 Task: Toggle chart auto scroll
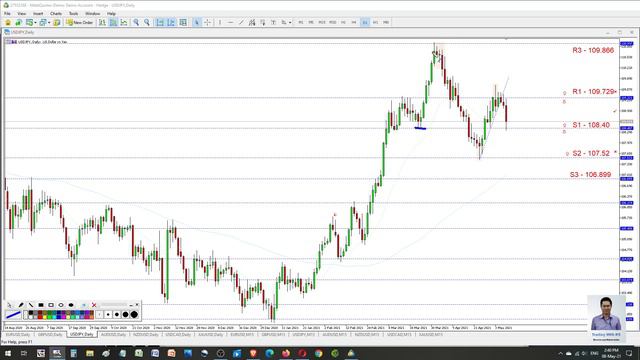pyautogui.click(x=160, y=22)
